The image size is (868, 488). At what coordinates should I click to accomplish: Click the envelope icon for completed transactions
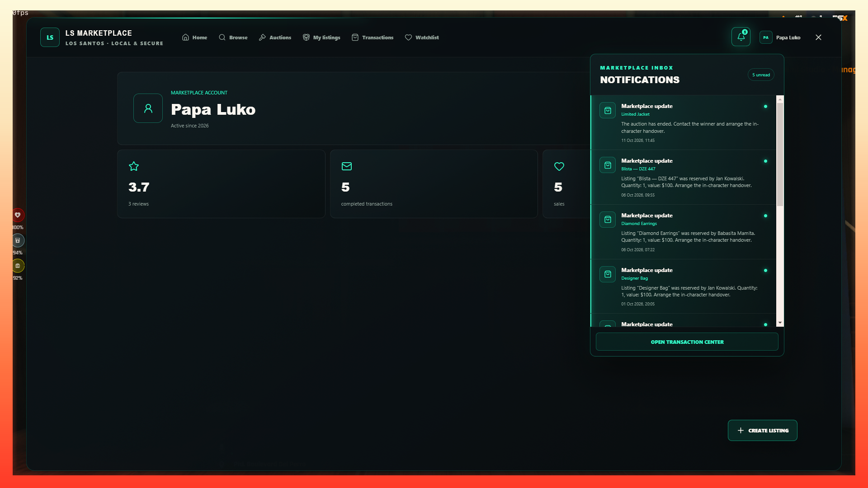click(x=347, y=166)
